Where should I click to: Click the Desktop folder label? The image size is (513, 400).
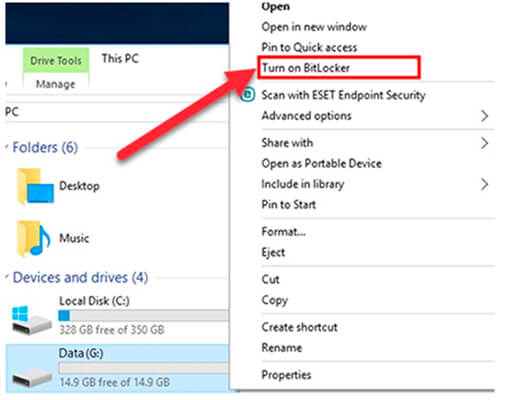click(79, 186)
